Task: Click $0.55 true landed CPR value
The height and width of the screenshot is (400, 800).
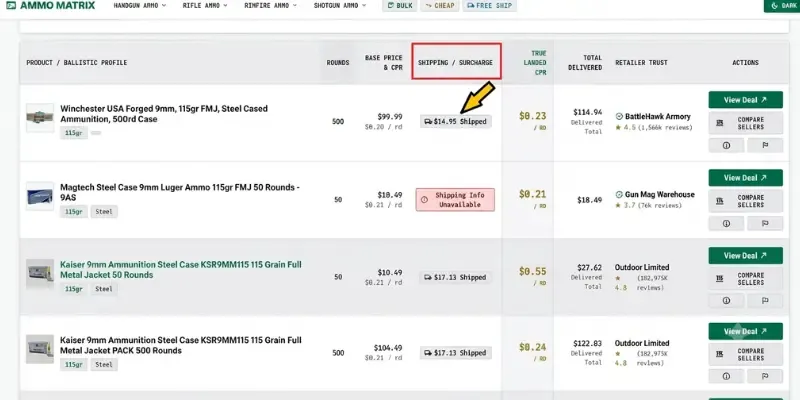Action: 533,271
